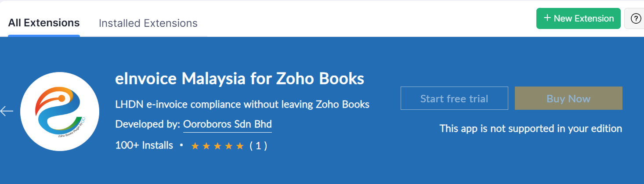Open help via the question mark icon

click(x=635, y=18)
